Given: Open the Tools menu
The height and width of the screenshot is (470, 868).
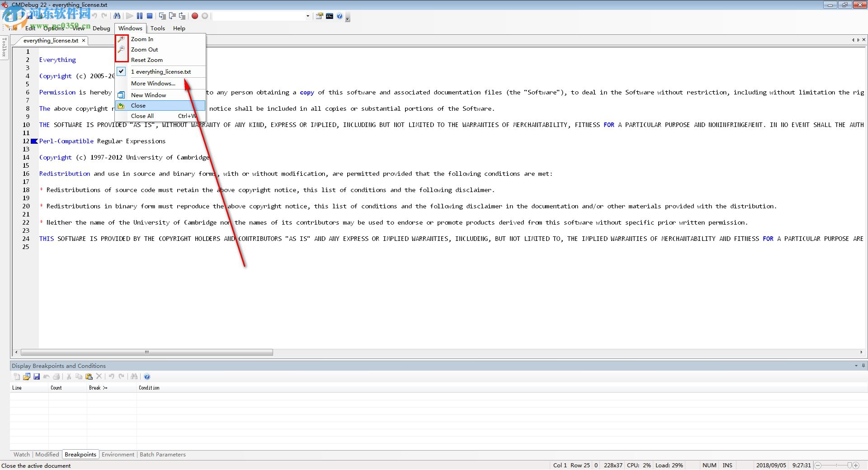Looking at the screenshot, I should (x=158, y=28).
